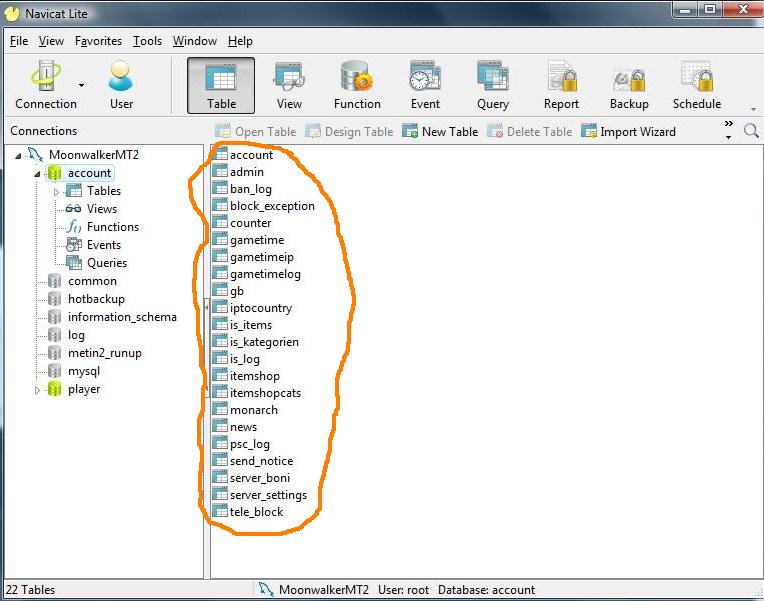Image resolution: width=764 pixels, height=601 pixels.
Task: Select the metin2_runup database node
Action: coord(95,353)
